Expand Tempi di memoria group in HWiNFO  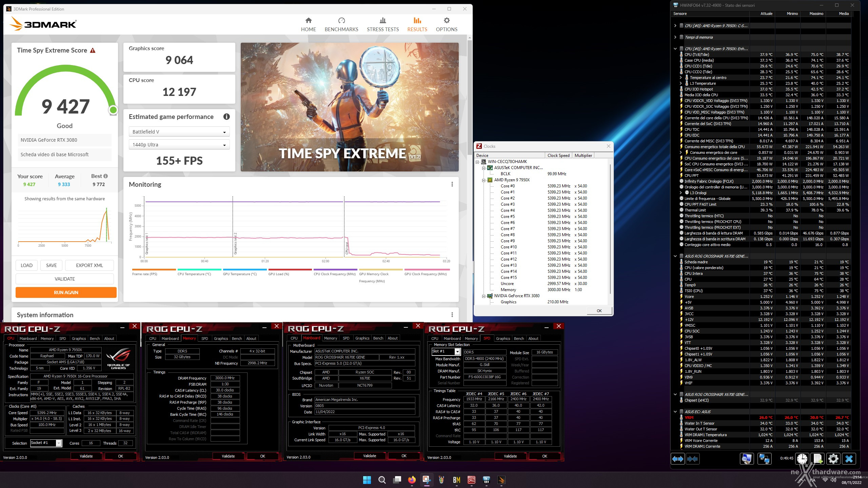675,37
